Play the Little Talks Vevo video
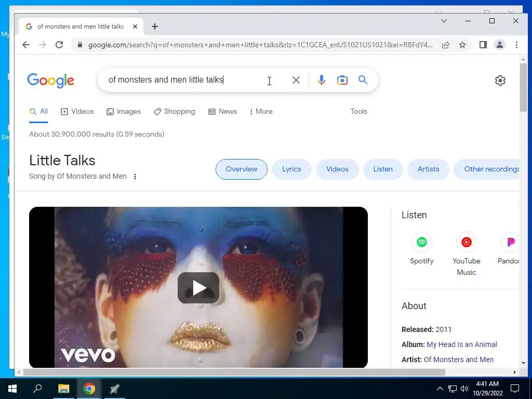The height and width of the screenshot is (399, 532). point(198,288)
